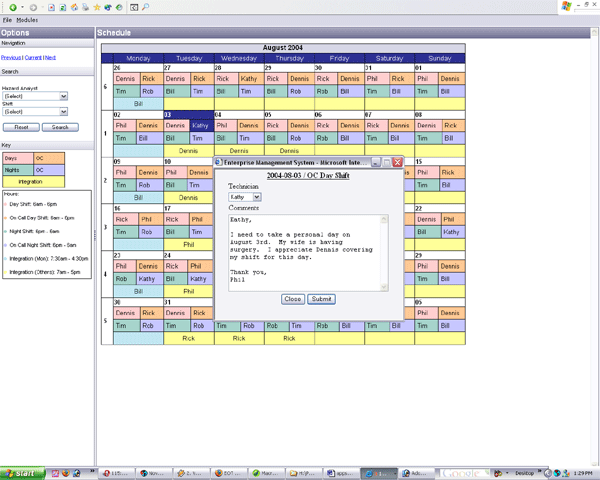This screenshot has height=480, width=600.
Task: Click the magnifier zoom icon in toolbar
Action: pyautogui.click(x=145, y=6)
